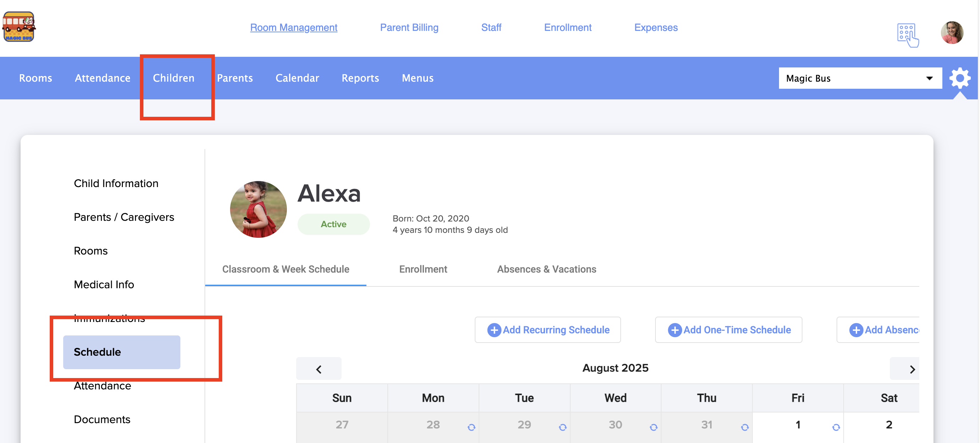This screenshot has height=443, width=980.
Task: Open the keypad check-in icon
Action: click(907, 35)
